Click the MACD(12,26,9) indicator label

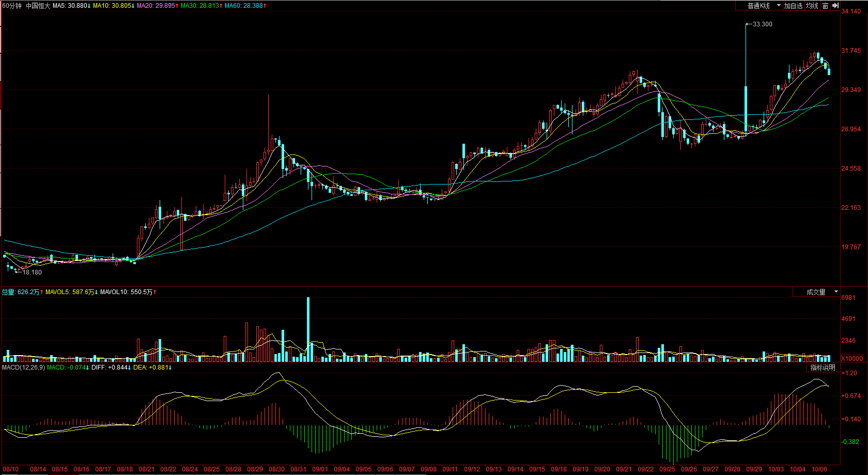(x=23, y=367)
